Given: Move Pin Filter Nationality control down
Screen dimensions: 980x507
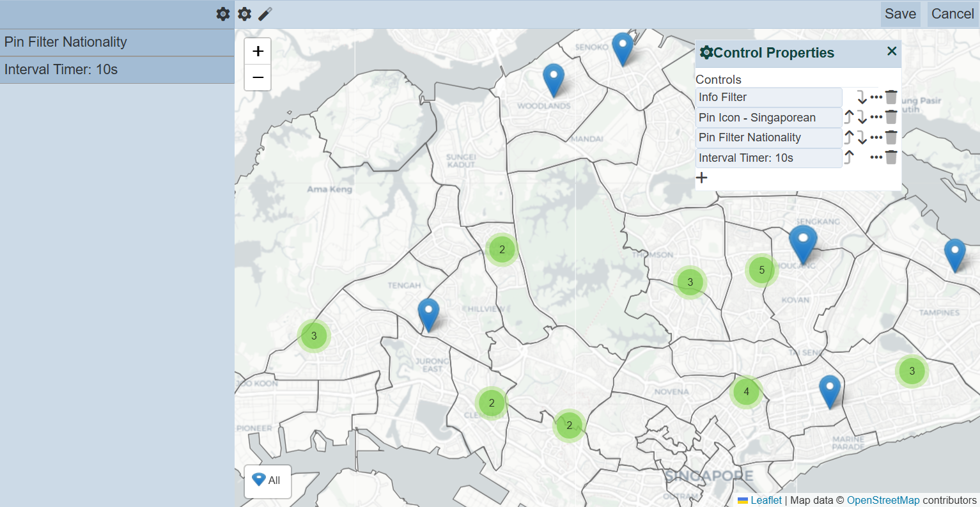Looking at the screenshot, I should (862, 137).
